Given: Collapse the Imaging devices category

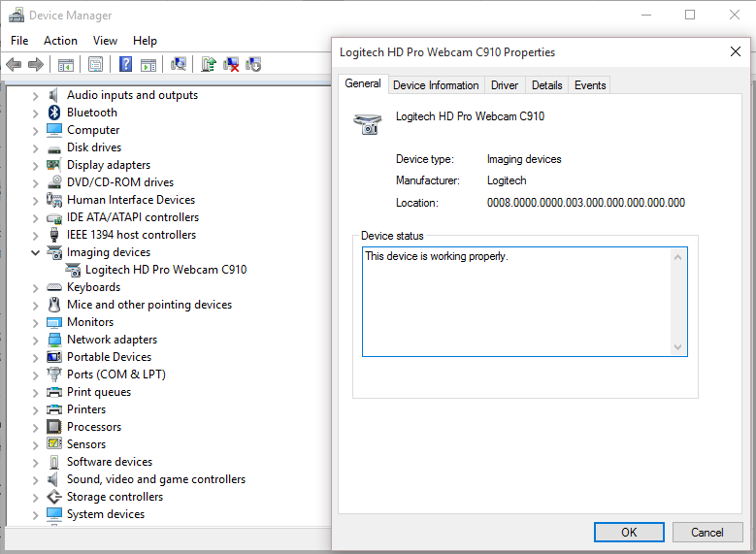Looking at the screenshot, I should click(35, 252).
